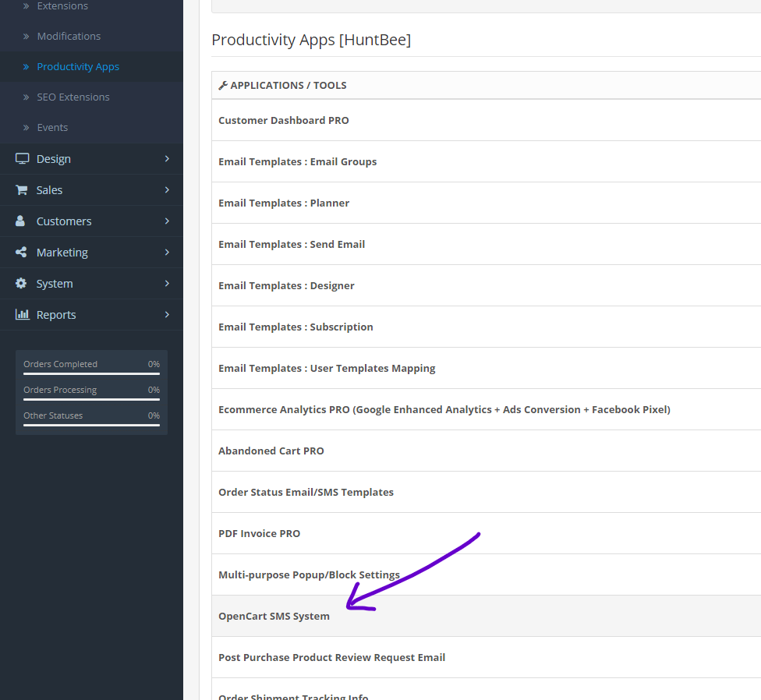Click the double-arrow icon beside Productivity Apps
The image size is (761, 700).
[27, 67]
